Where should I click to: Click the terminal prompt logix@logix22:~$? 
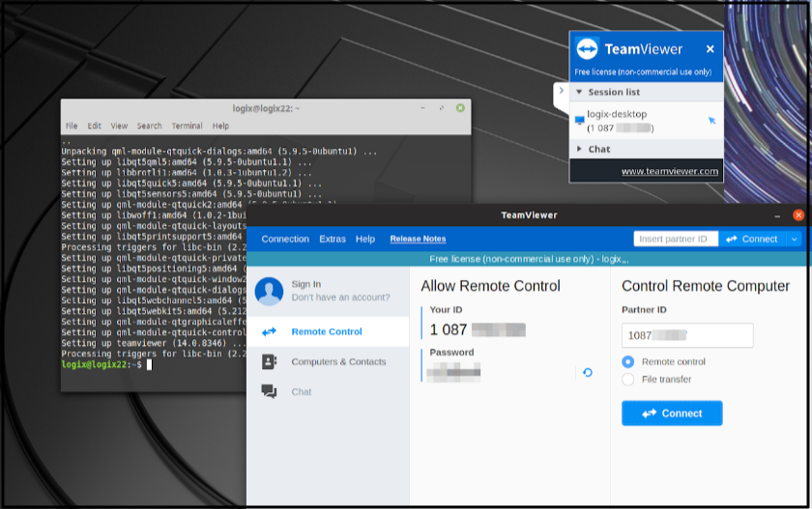pos(101,365)
